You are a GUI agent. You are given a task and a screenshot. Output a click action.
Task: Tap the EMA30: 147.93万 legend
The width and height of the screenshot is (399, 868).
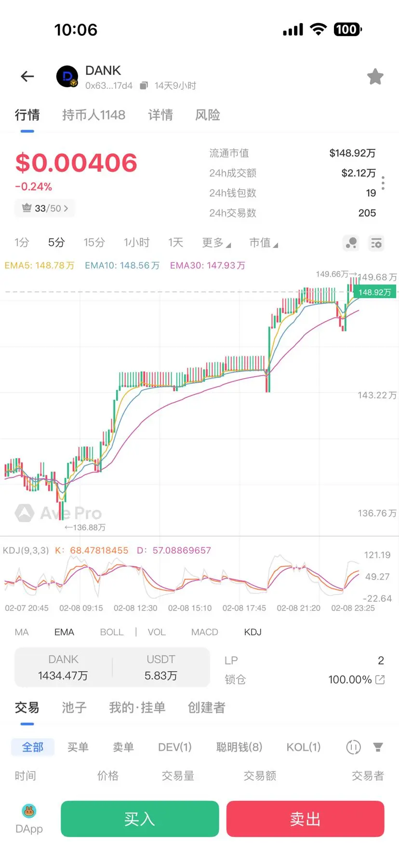(x=208, y=265)
